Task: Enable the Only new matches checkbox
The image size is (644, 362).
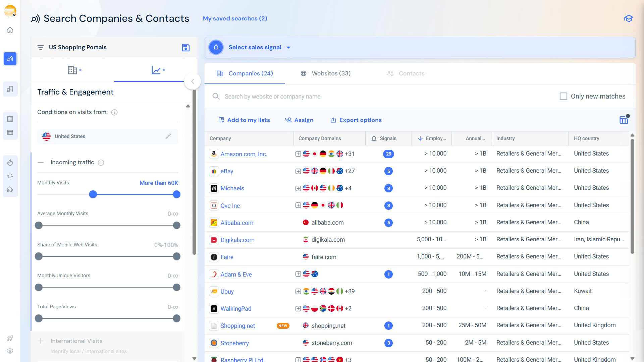Action: click(x=563, y=97)
